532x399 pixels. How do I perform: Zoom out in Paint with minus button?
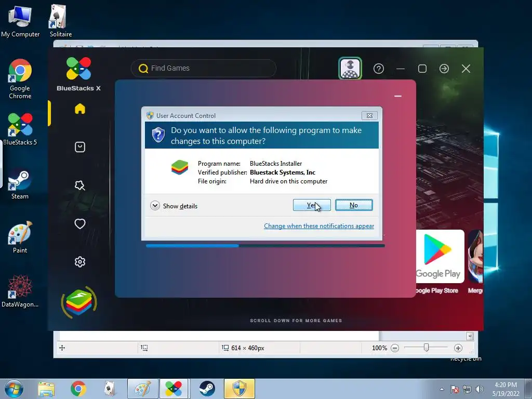pyautogui.click(x=395, y=348)
